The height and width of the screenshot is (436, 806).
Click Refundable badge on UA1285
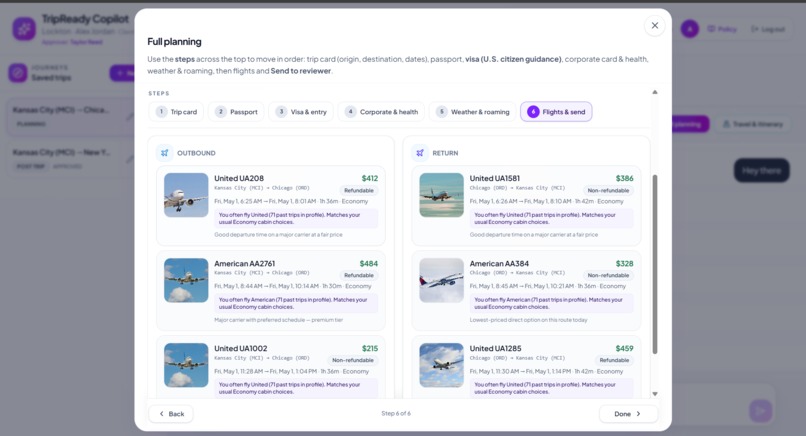coord(614,360)
